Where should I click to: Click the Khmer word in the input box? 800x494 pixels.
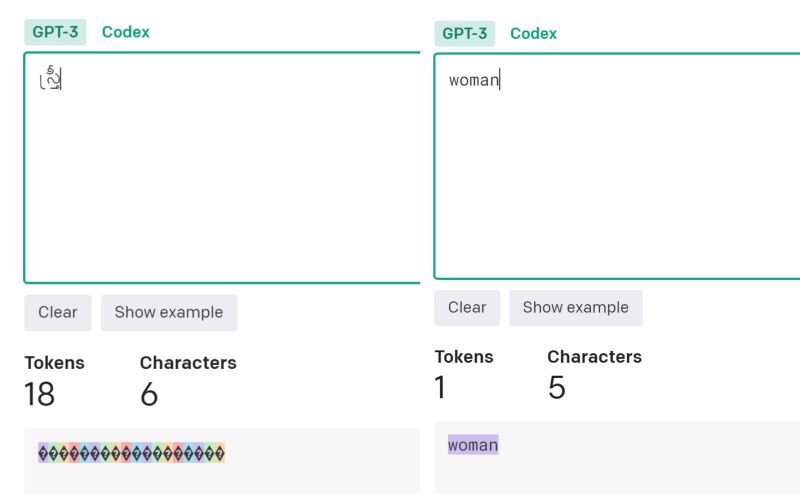pos(50,78)
